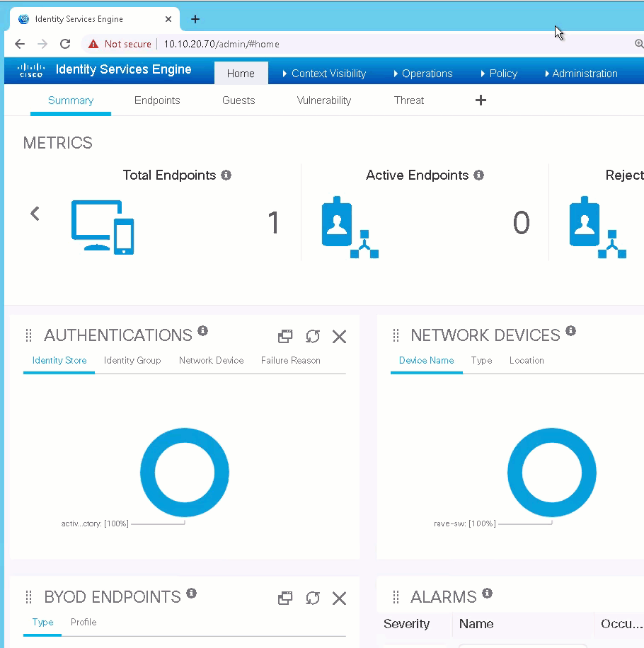This screenshot has width=644, height=648.
Task: Switch to the Endpoints dashboard tab
Action: tap(157, 100)
